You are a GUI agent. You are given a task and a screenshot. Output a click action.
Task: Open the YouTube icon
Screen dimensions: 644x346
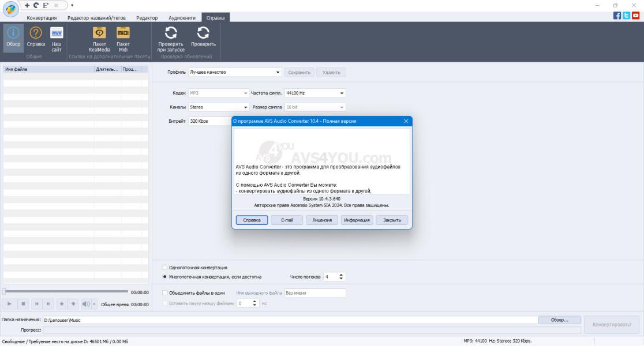coord(636,16)
